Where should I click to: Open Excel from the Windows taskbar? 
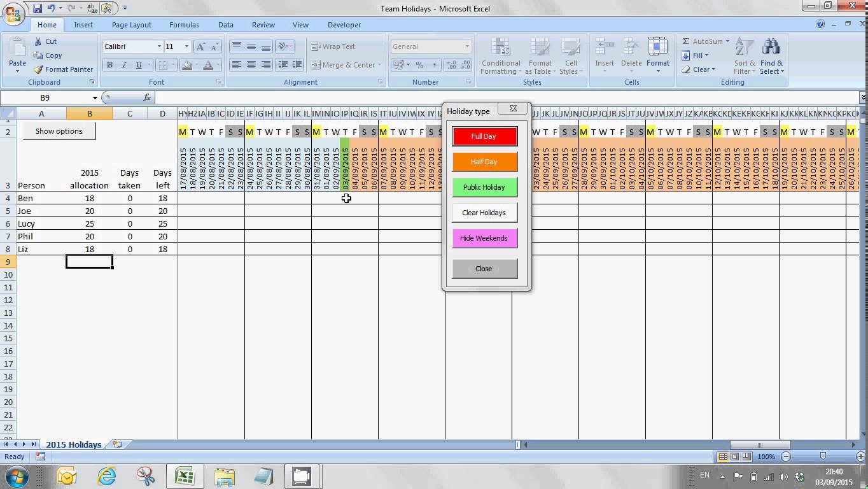click(x=185, y=476)
